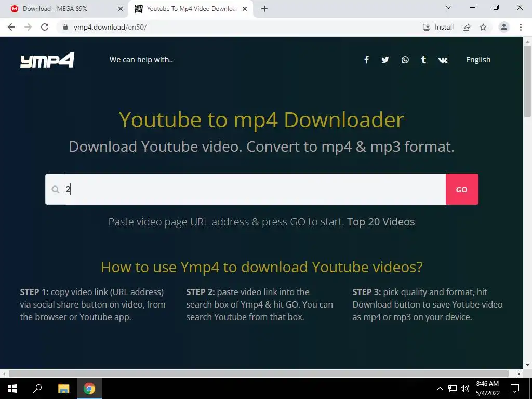
Task: Close the Youtube To Mp4 tab
Action: pos(245,9)
